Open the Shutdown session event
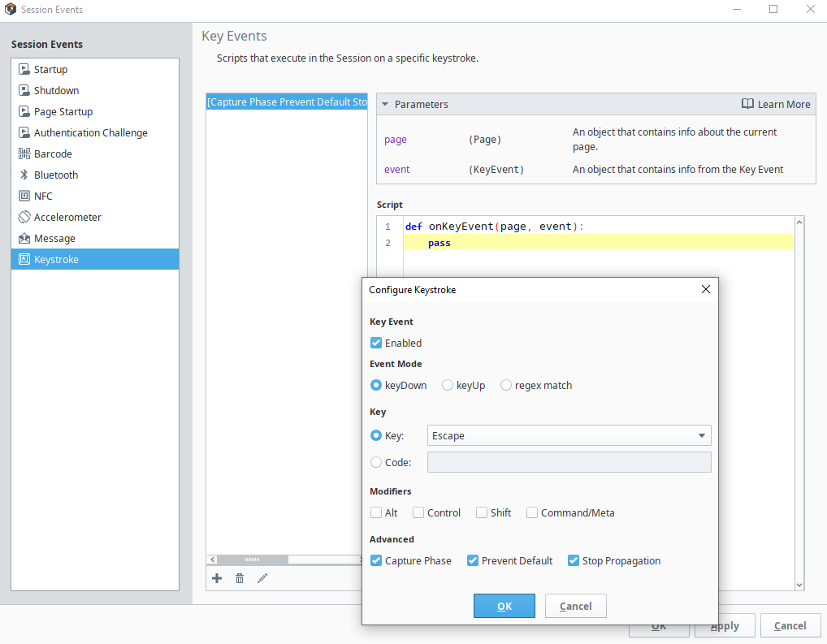The width and height of the screenshot is (827, 644). 95,90
